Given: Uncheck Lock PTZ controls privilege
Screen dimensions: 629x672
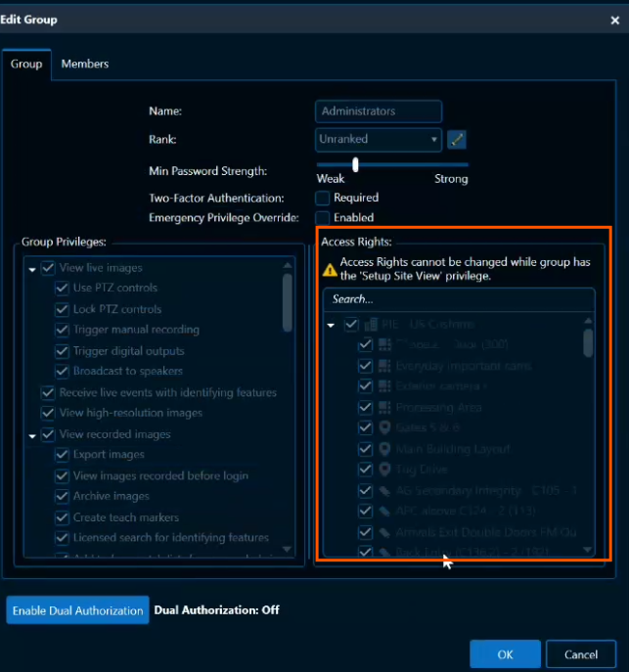Looking at the screenshot, I should 63,309.
